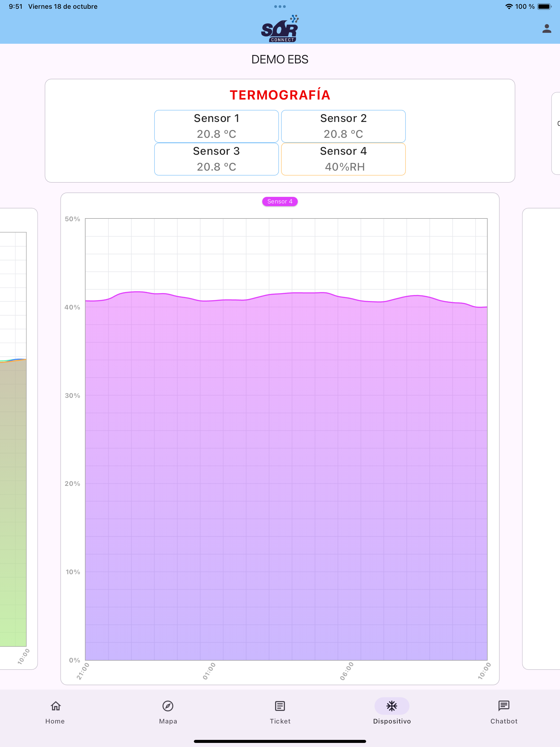
Task: Select the Sensor 4 humidity card
Action: coord(343,159)
